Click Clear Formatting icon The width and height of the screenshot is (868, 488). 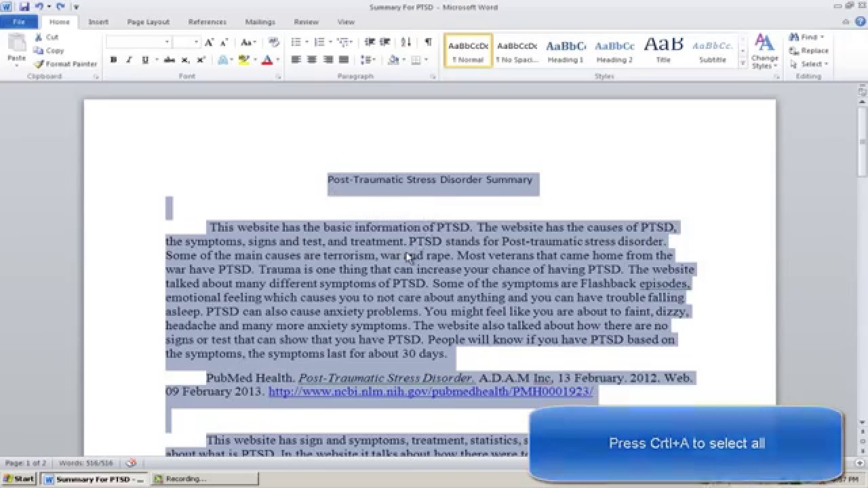tap(274, 42)
